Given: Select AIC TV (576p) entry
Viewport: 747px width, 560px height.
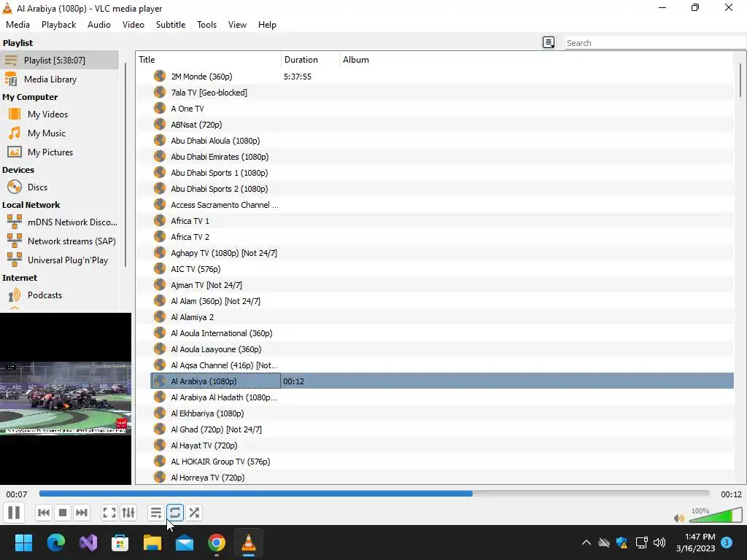Looking at the screenshot, I should click(x=442, y=269).
